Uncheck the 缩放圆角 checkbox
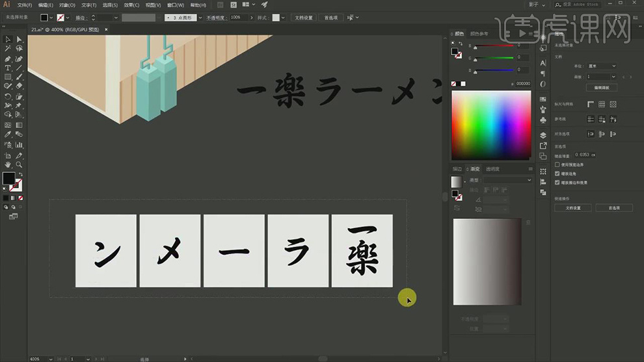The height and width of the screenshot is (362, 644). point(557,174)
